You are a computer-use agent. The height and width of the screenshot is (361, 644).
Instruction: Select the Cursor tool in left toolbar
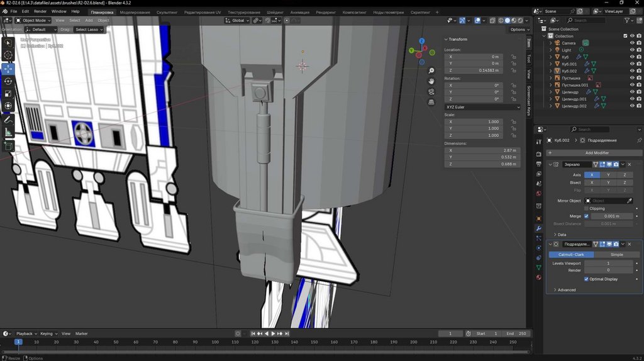pos(8,55)
